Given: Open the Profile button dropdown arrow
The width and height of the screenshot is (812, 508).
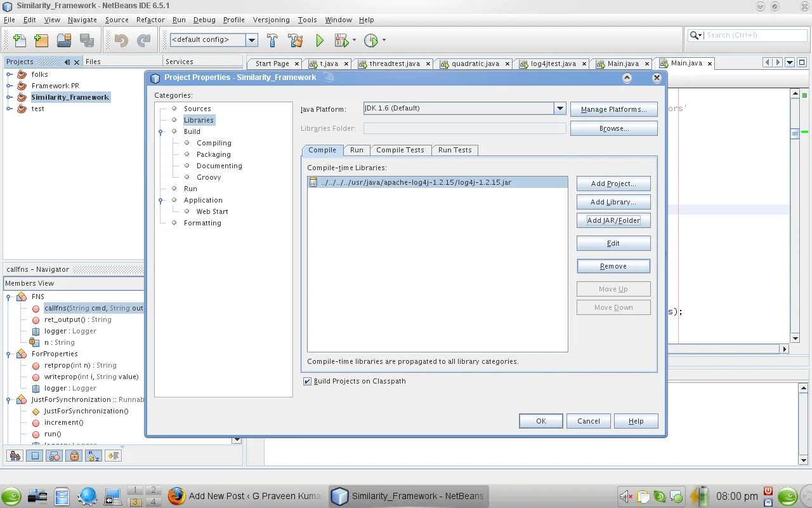Looking at the screenshot, I should [384, 41].
